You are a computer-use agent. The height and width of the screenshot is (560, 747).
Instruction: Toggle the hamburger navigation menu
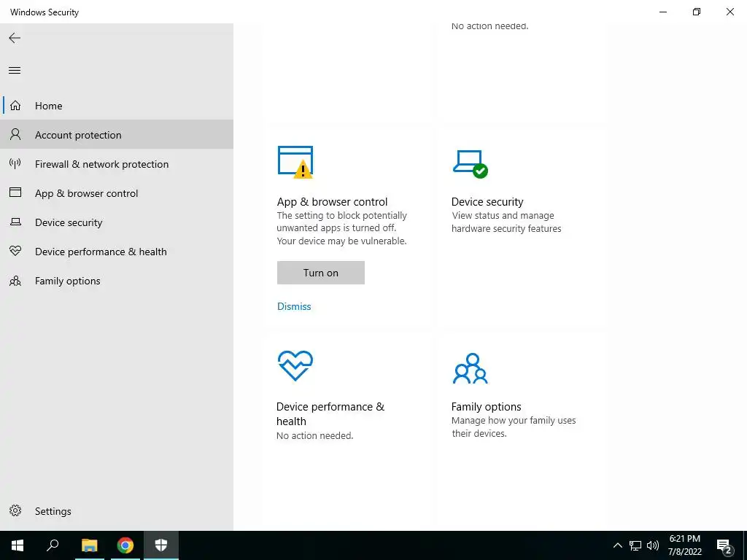[x=15, y=71]
